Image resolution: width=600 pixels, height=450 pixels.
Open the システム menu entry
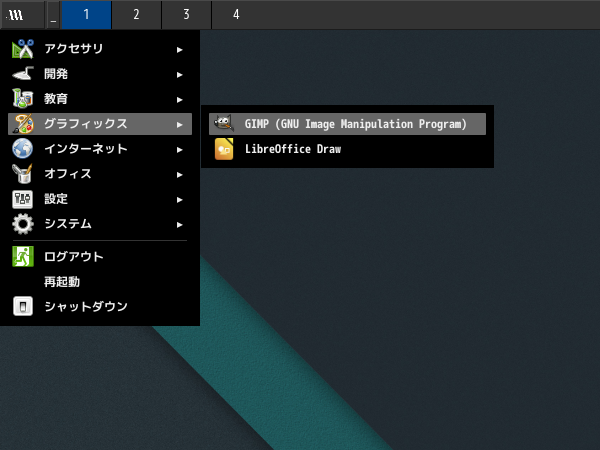click(100, 224)
